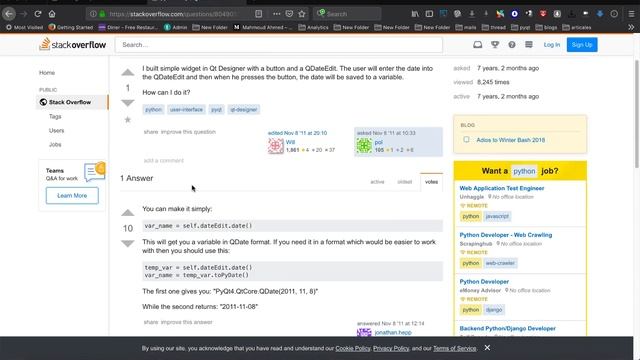Sort answers by active tab
This screenshot has height=360, width=640.
377,182
